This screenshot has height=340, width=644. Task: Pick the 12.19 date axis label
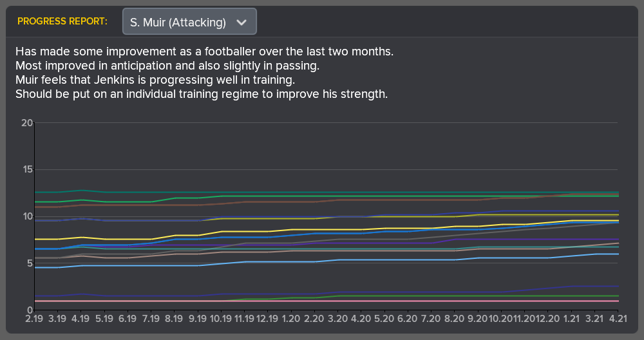pos(267,319)
